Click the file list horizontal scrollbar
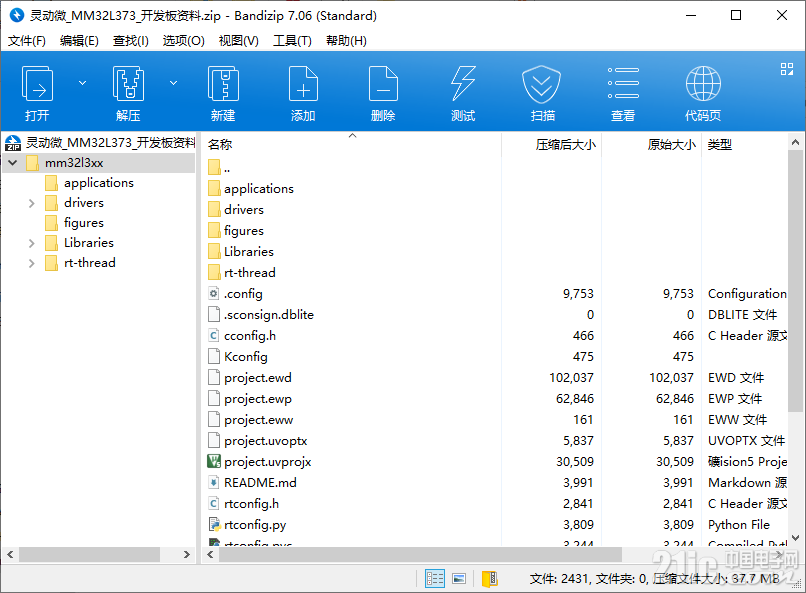The height and width of the screenshot is (593, 806). (420, 554)
